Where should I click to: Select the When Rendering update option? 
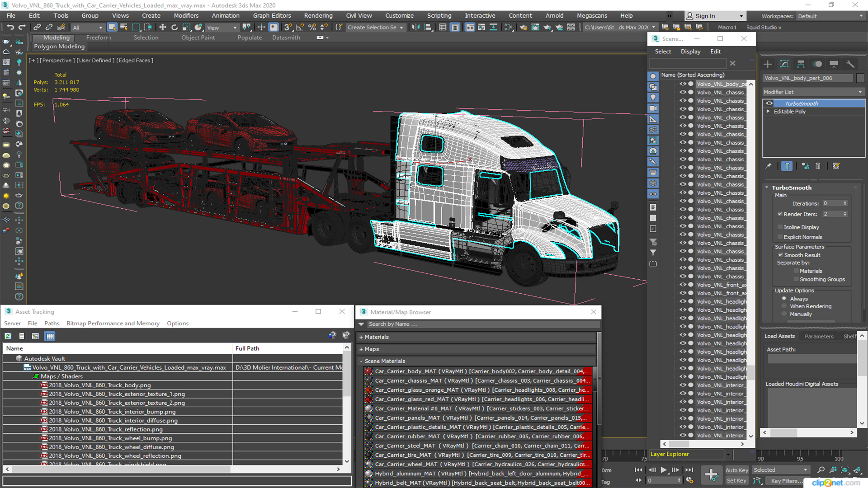click(x=784, y=306)
